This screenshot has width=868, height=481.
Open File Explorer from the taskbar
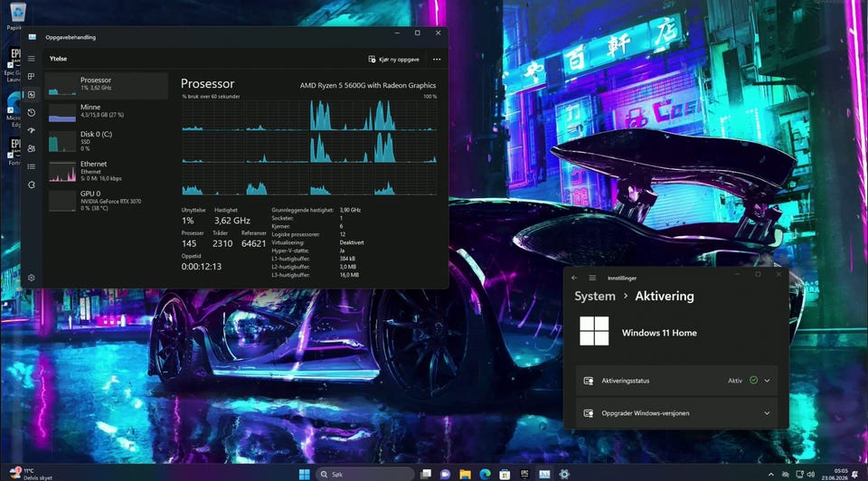465,475
